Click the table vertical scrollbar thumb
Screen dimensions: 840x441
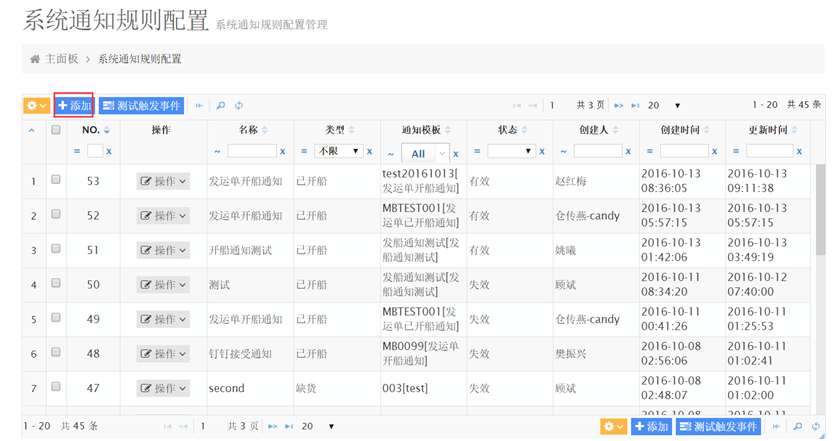pos(820,210)
